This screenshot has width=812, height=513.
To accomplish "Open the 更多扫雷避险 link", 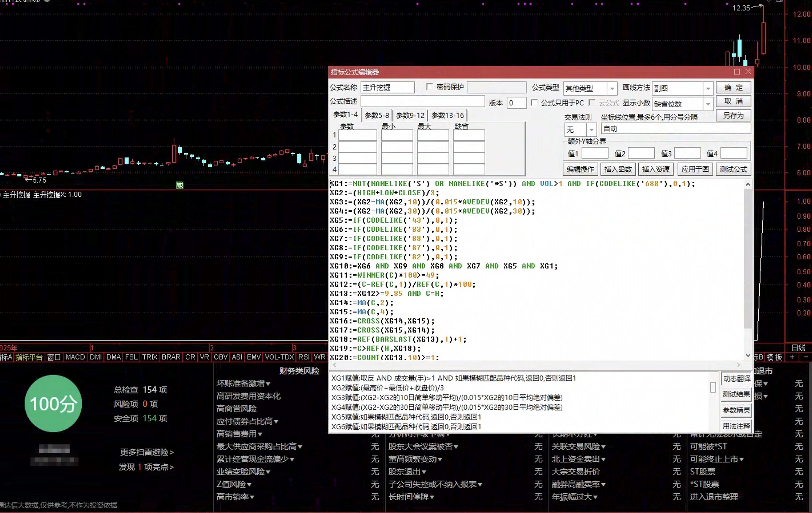I will pyautogui.click(x=147, y=452).
